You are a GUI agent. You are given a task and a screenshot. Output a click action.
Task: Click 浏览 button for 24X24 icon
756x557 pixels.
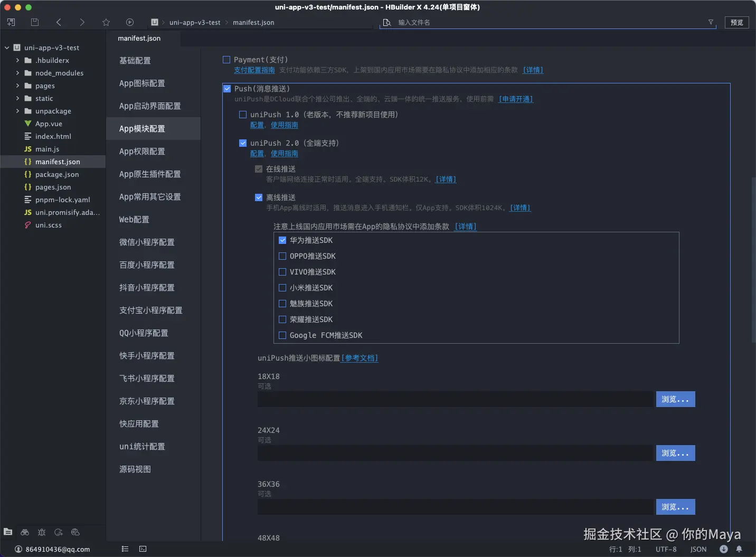[x=675, y=453]
